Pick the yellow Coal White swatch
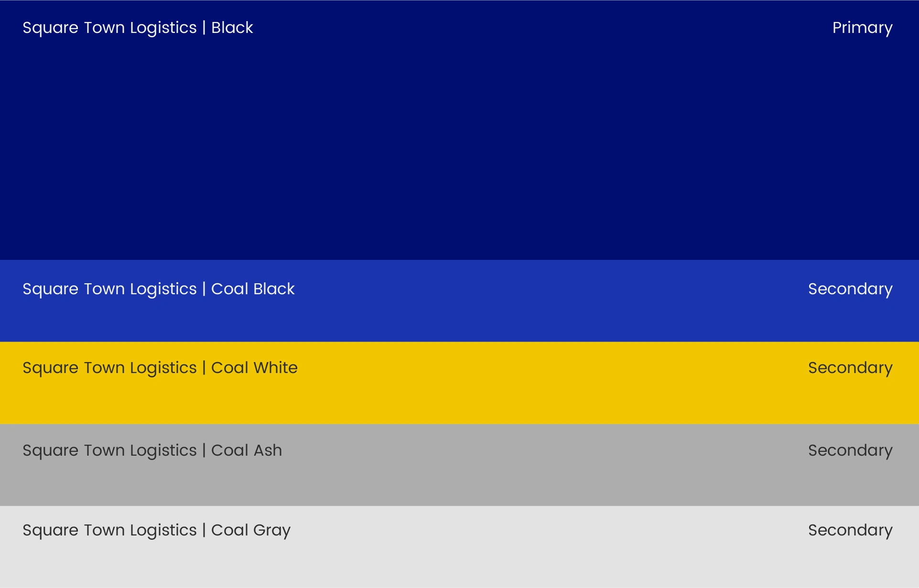This screenshot has width=919, height=588. point(459,396)
